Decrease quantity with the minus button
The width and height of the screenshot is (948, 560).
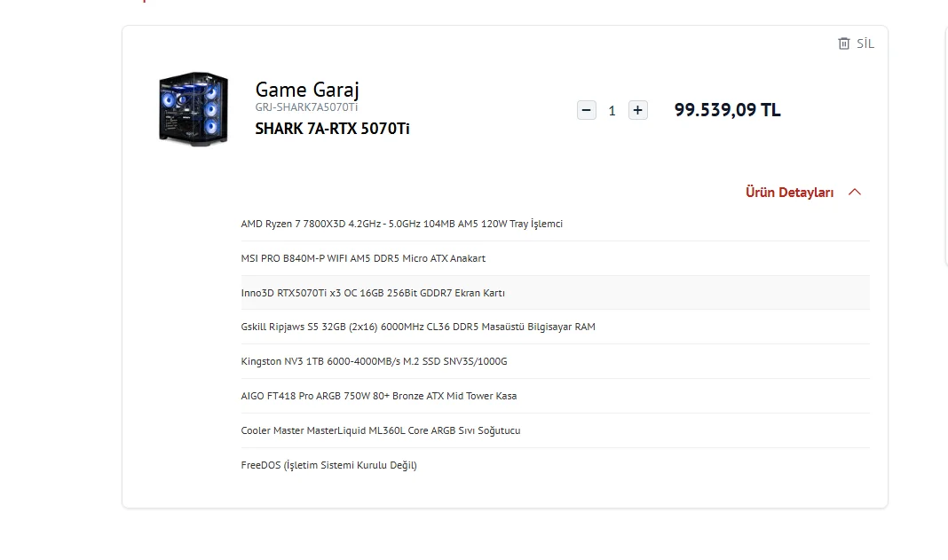[587, 110]
